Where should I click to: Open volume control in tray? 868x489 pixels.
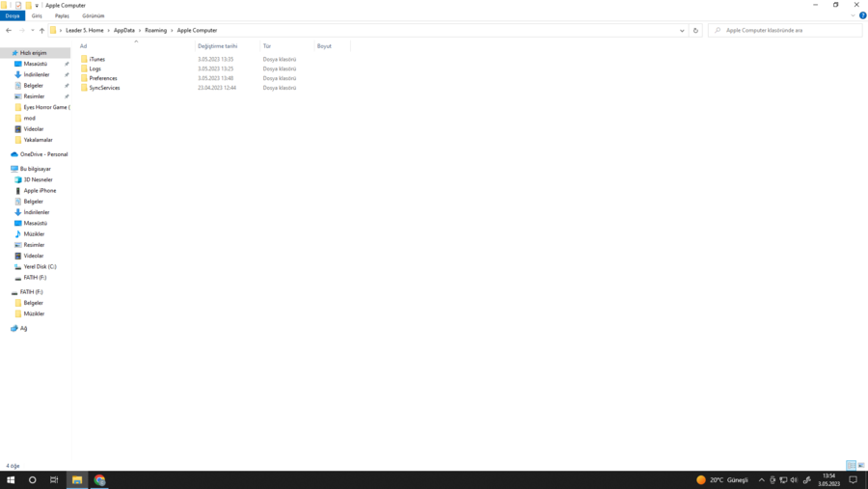(794, 480)
